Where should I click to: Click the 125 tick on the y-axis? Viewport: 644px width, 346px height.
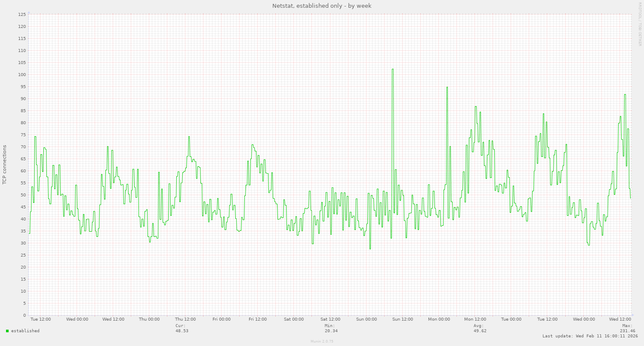click(x=22, y=15)
